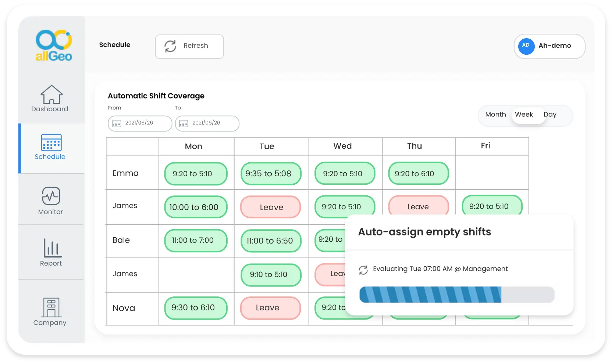Open the Ah-demo account menu

[549, 46]
